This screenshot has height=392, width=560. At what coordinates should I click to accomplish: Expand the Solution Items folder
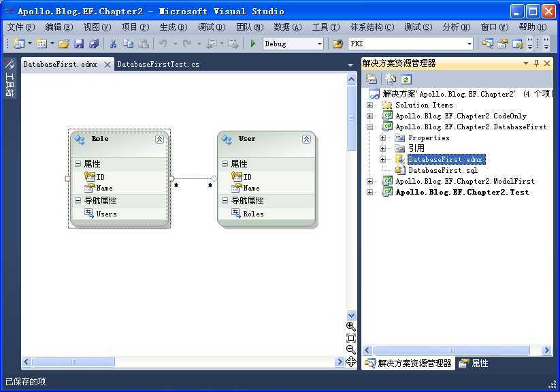tap(369, 105)
